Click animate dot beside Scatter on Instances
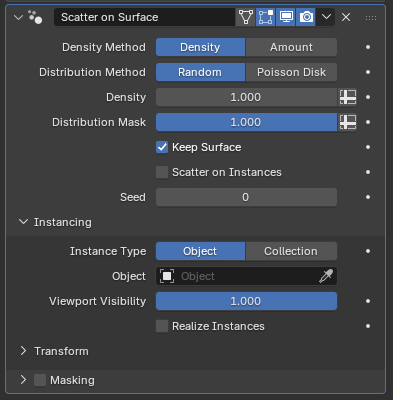Viewport: 393px width, 400px height. coord(368,172)
